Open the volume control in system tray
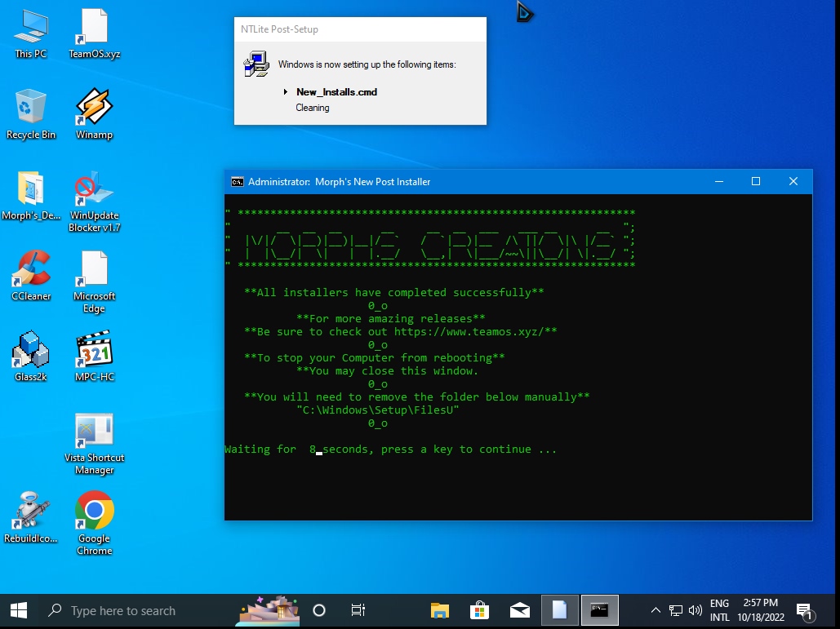This screenshot has height=629, width=840. (x=696, y=610)
